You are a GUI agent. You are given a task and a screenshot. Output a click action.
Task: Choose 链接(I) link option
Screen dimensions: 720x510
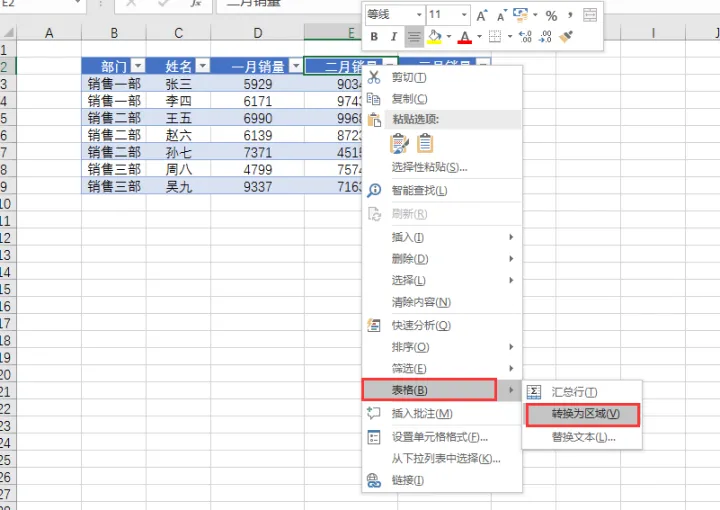pyautogui.click(x=442, y=481)
